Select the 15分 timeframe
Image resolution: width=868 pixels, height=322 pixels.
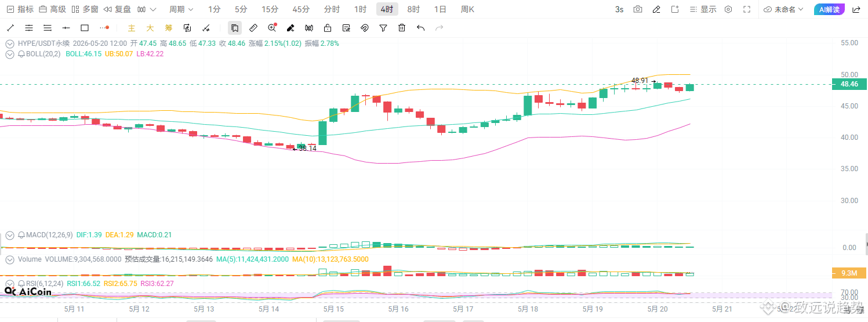point(270,9)
